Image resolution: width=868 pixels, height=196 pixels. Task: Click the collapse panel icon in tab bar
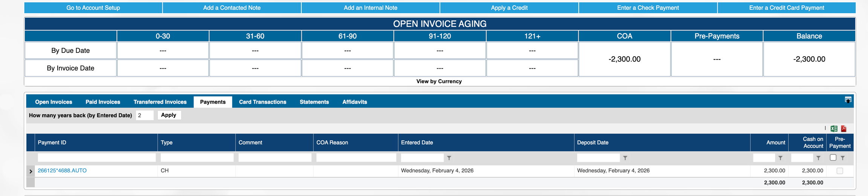point(848,100)
